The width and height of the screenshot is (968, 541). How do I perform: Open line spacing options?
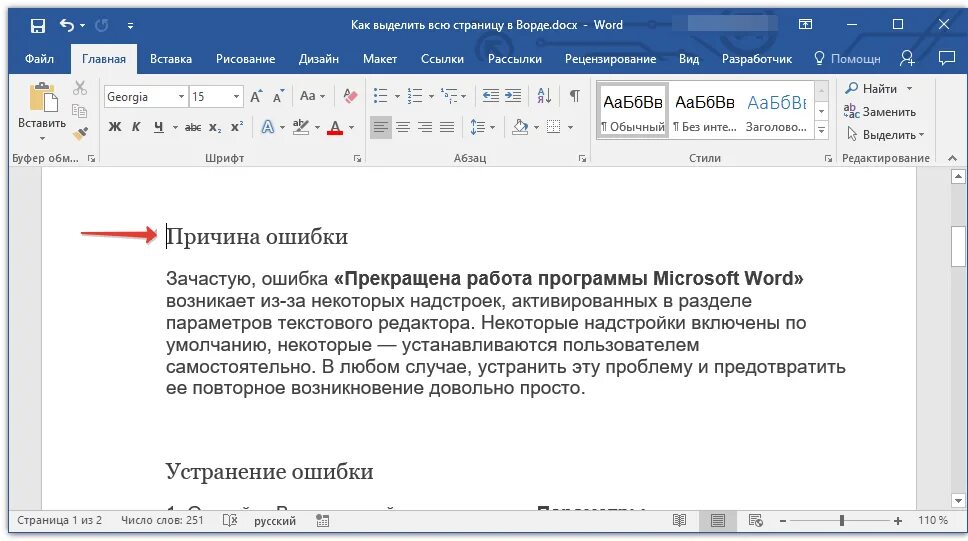click(482, 127)
